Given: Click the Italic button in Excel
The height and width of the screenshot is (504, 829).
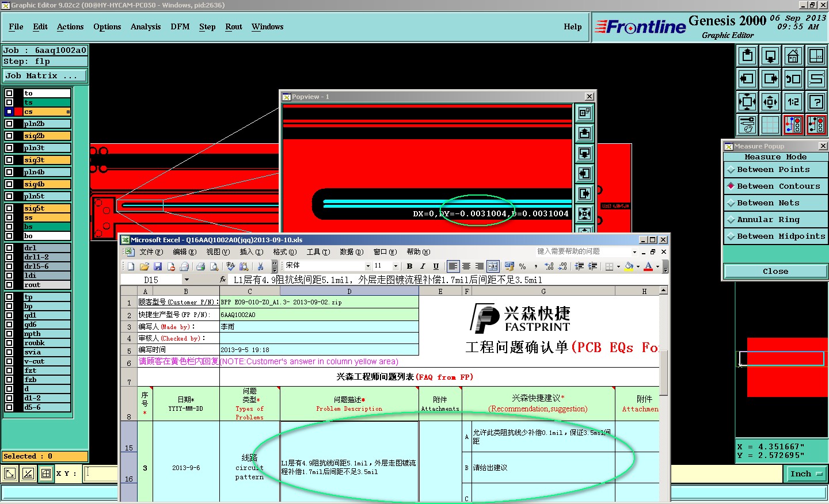Looking at the screenshot, I should coord(423,266).
